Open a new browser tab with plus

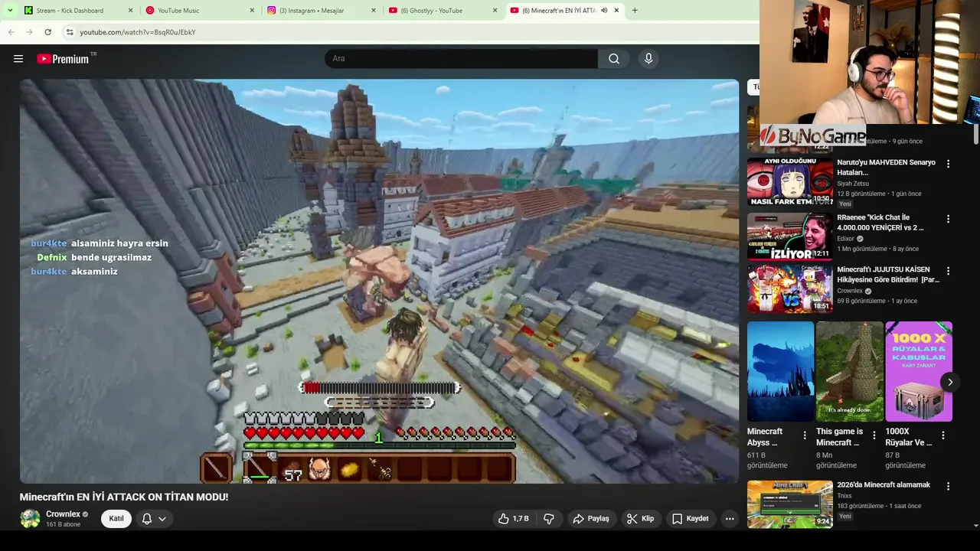pos(635,11)
